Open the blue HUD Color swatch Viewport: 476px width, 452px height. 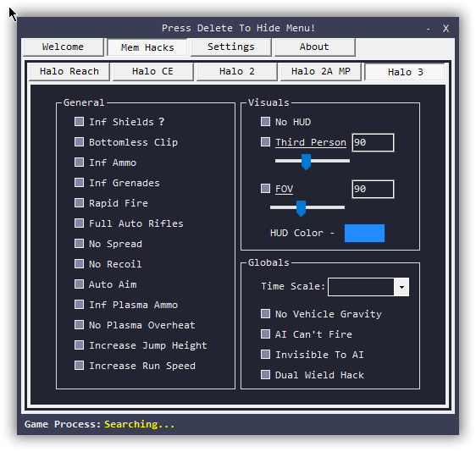point(364,233)
